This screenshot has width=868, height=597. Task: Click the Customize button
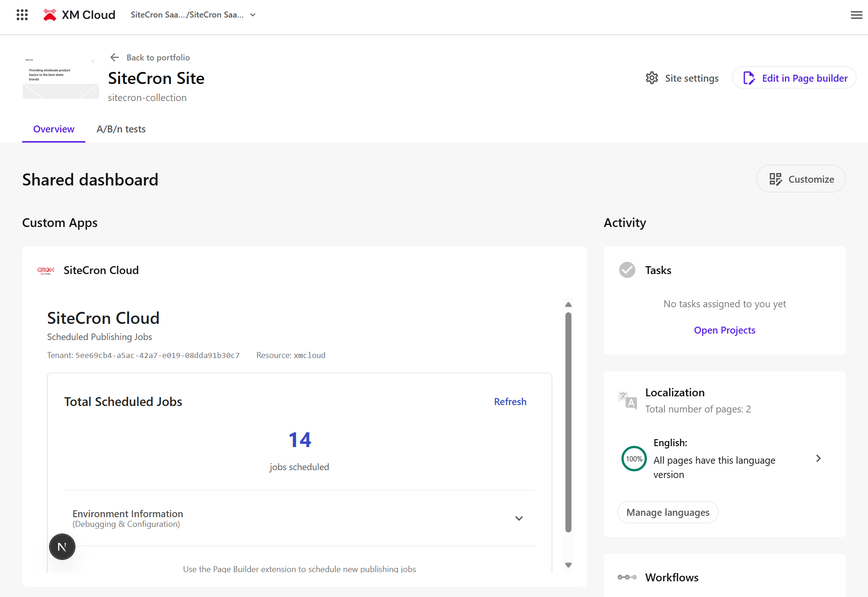pyautogui.click(x=801, y=179)
